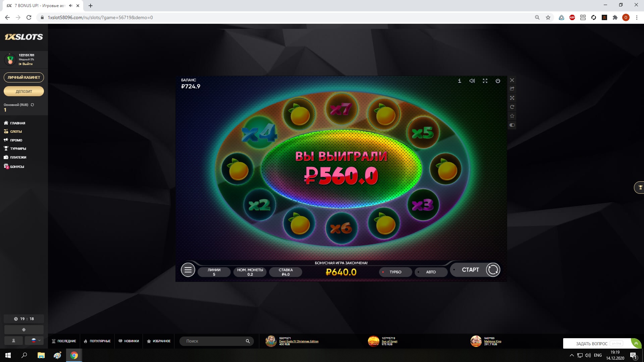The height and width of the screenshot is (362, 644).
Task: Click the ДЕПОЗИТ button
Action: point(24,91)
